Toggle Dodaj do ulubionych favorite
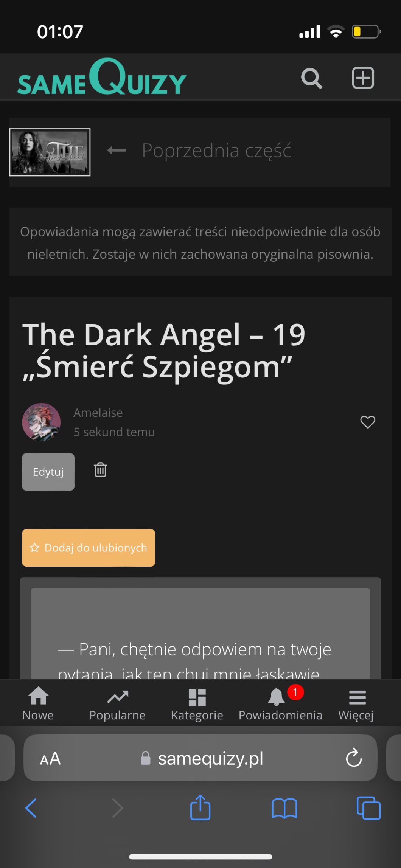 point(89,548)
